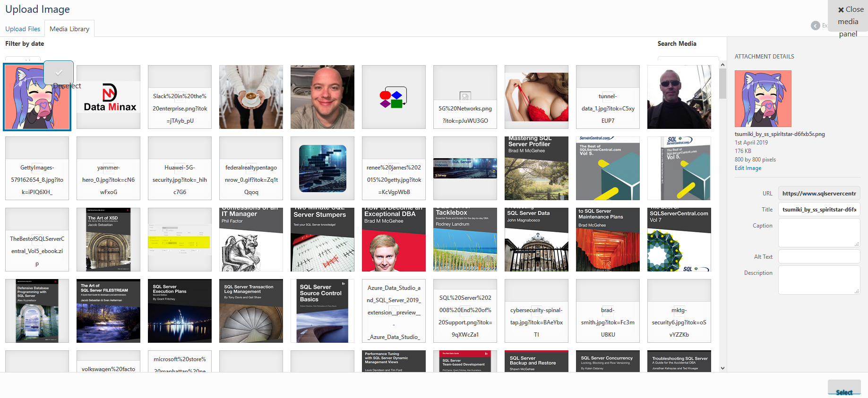Select the Azure_Data_Studio preview file tile
868x398 pixels.
click(394, 311)
